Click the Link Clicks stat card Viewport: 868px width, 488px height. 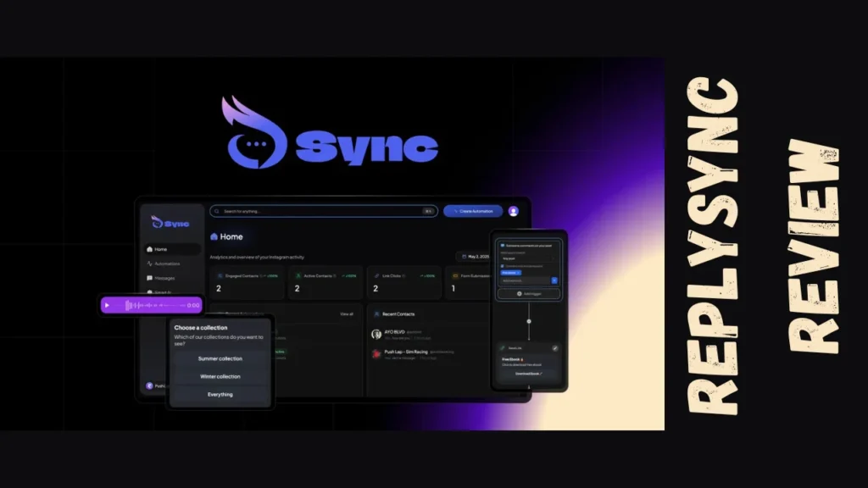403,283
